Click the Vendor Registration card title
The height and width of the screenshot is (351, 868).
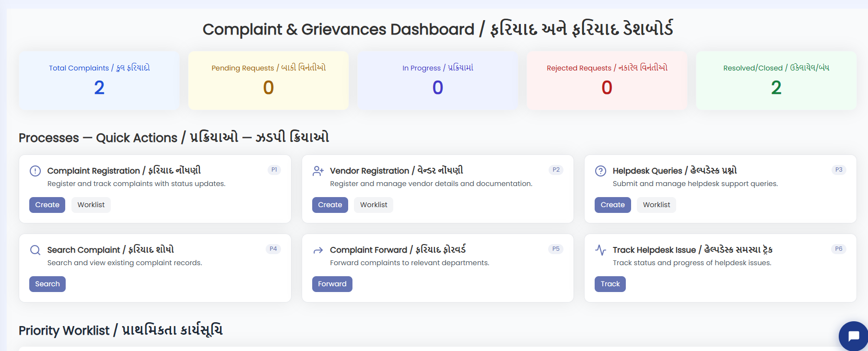[x=397, y=171]
